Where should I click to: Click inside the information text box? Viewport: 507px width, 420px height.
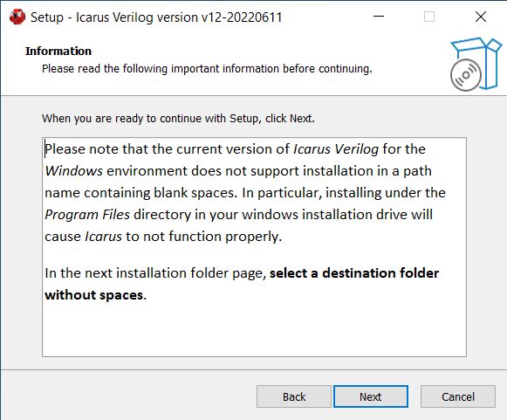pos(254,247)
